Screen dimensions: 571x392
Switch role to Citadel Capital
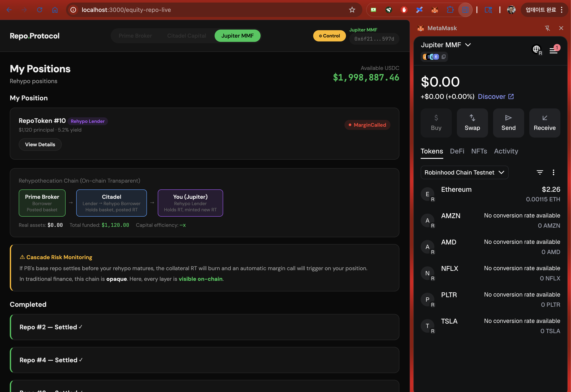tap(187, 36)
